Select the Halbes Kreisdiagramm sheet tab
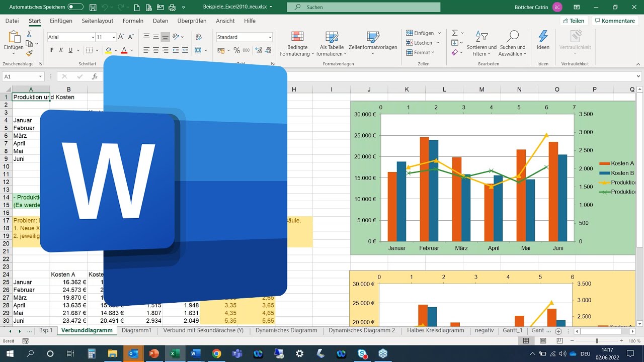 pyautogui.click(x=435, y=330)
